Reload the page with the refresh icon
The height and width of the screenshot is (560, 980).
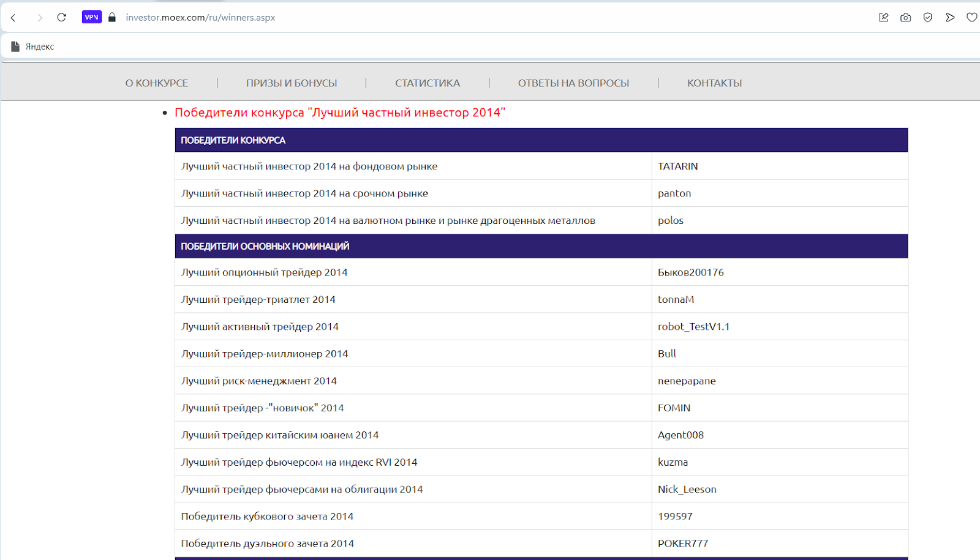click(61, 17)
